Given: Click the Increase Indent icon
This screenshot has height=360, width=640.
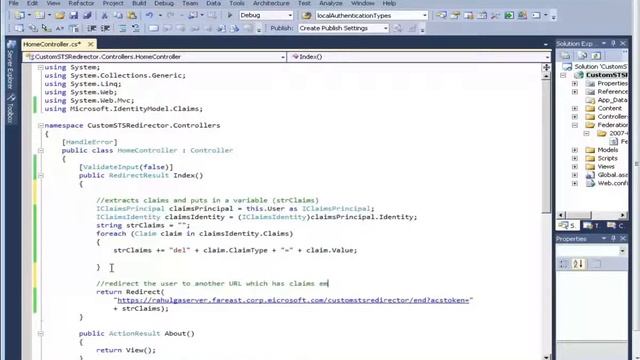Looking at the screenshot, I should (x=105, y=28).
